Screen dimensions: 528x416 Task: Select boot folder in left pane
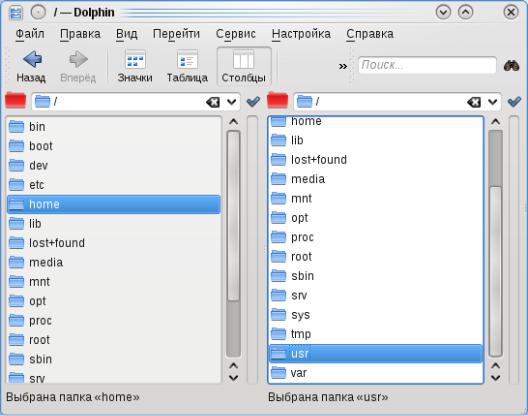(114, 146)
